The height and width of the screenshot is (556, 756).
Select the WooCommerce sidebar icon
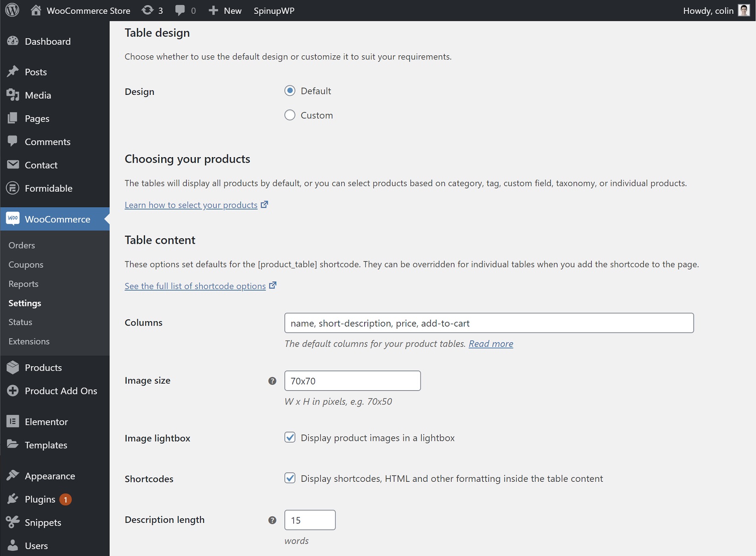point(13,219)
